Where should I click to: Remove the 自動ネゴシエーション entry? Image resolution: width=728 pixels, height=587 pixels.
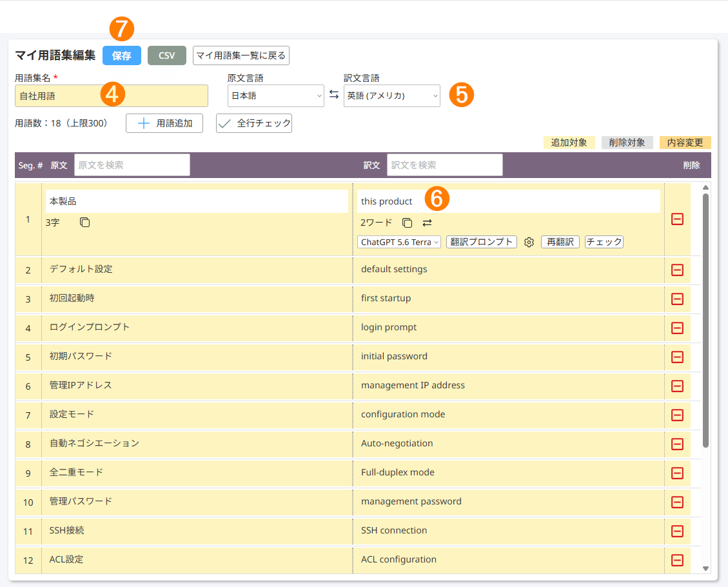pos(677,444)
